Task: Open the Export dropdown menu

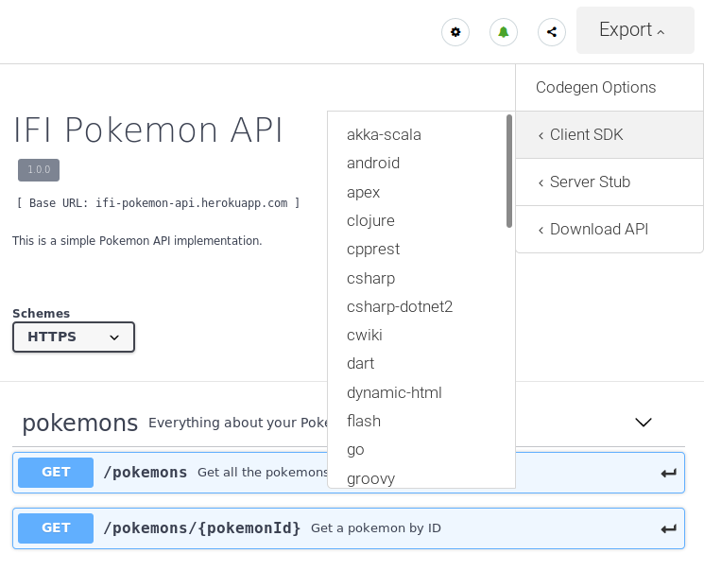Action: (634, 30)
